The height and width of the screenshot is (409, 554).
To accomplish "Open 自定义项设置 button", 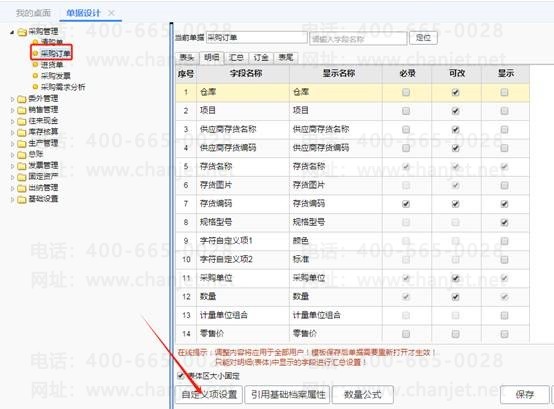I will tap(209, 395).
